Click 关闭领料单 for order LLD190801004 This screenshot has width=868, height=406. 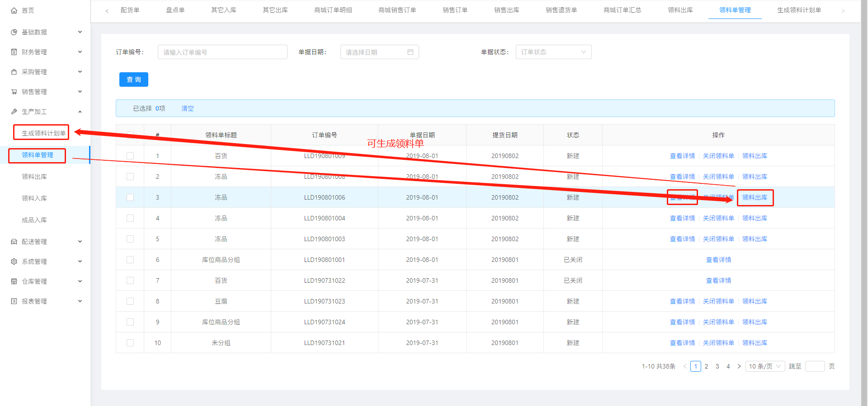pyautogui.click(x=719, y=218)
